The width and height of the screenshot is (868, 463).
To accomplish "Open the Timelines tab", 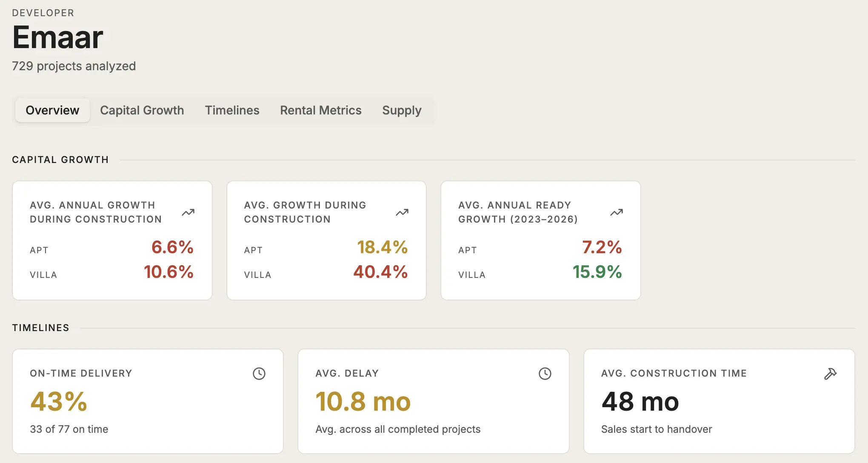I will (232, 110).
